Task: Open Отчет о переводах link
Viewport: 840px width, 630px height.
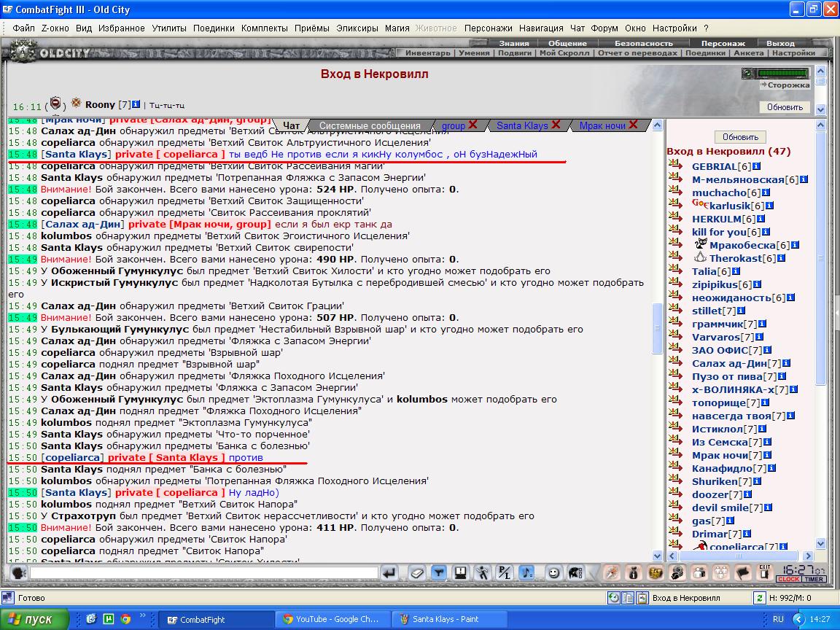Action: 637,53
